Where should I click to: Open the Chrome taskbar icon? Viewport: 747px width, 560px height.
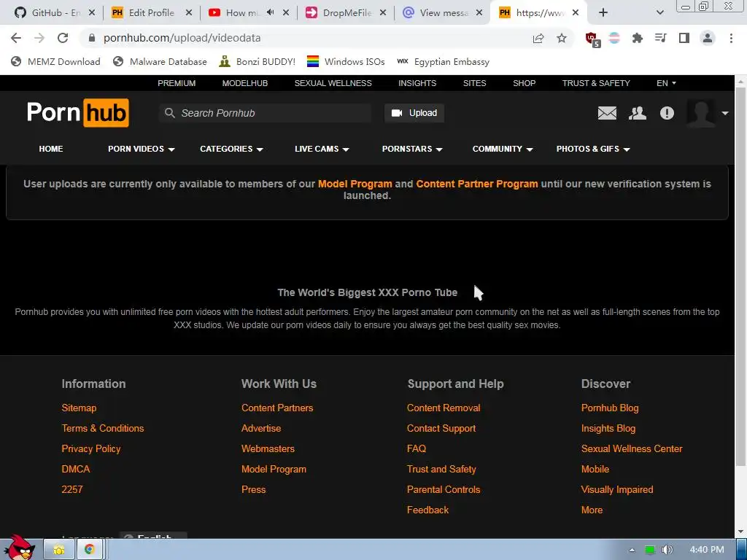tap(89, 550)
